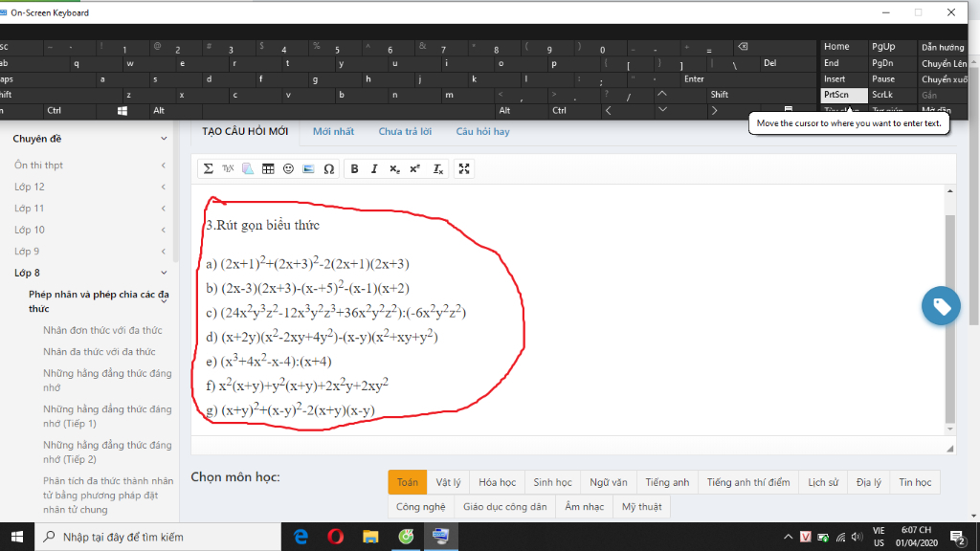Collapse the Lớp 8 category
The height and width of the screenshot is (551, 980).
point(164,273)
